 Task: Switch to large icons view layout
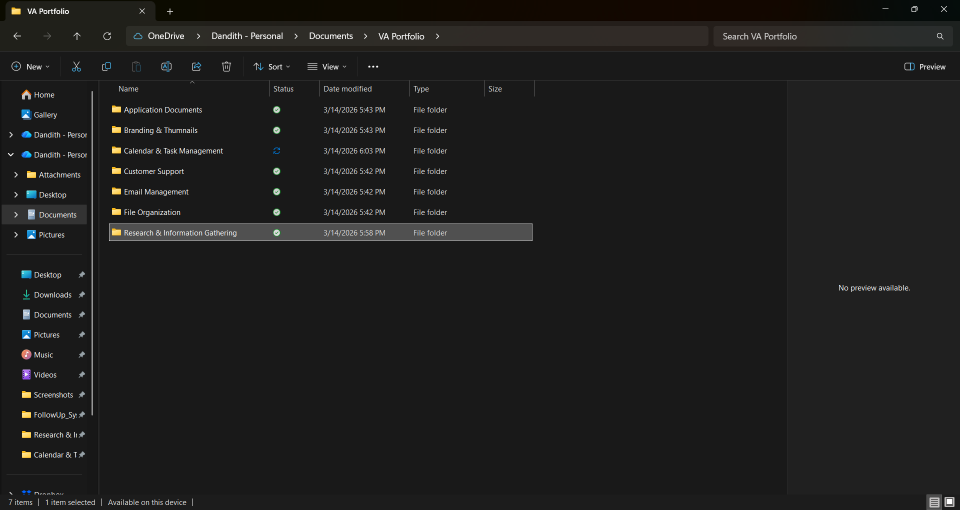pos(950,502)
